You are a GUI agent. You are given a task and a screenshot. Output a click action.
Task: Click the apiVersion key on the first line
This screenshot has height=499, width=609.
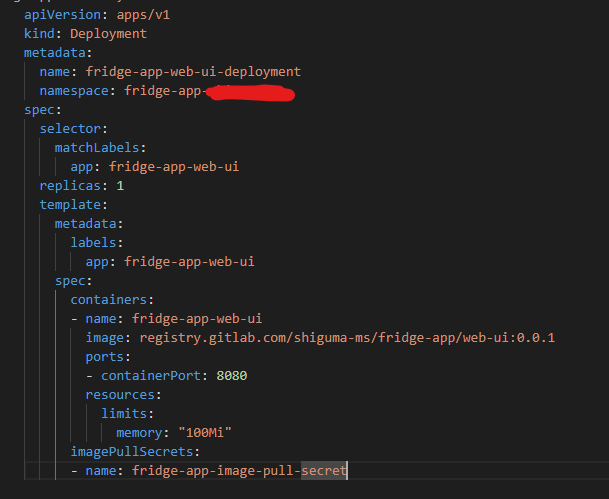pos(58,15)
